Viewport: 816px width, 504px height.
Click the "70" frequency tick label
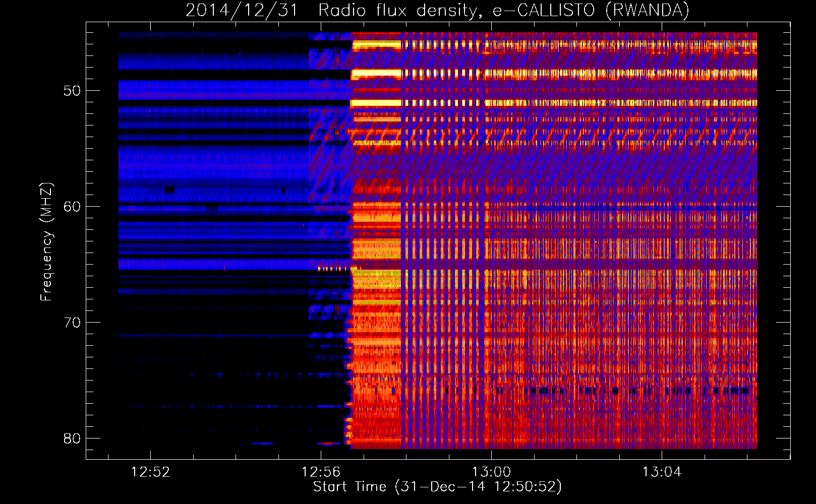pyautogui.click(x=72, y=323)
